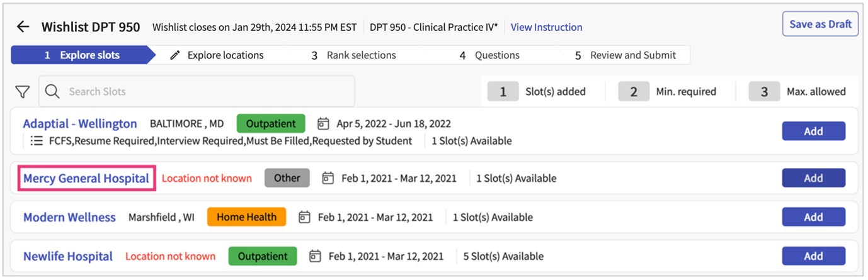Open the Mercy General Hospital link
Screen dimensions: 868x280
tap(86, 179)
